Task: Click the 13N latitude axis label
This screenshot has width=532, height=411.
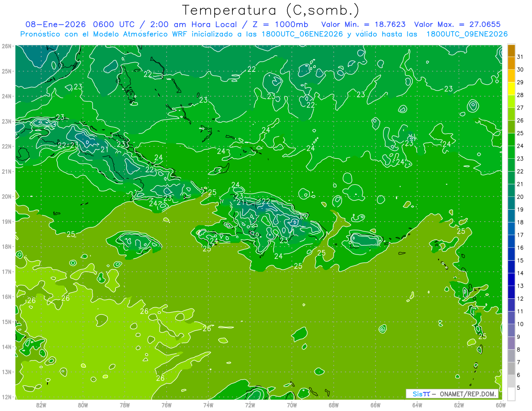Action: (x=6, y=372)
